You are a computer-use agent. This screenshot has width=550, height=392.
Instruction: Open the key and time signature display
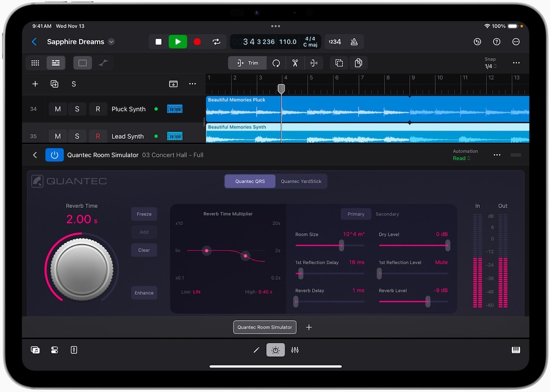pos(311,41)
